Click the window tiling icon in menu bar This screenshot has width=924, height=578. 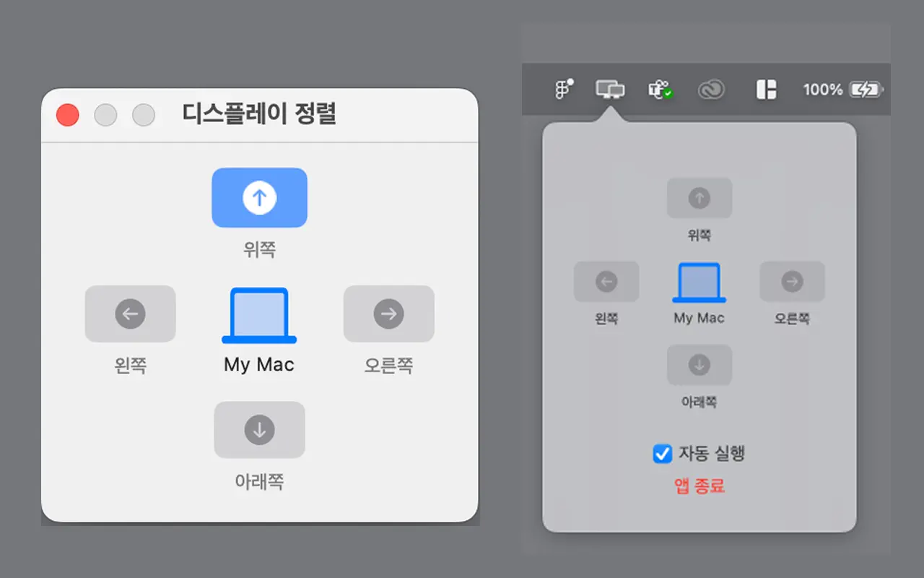click(766, 90)
